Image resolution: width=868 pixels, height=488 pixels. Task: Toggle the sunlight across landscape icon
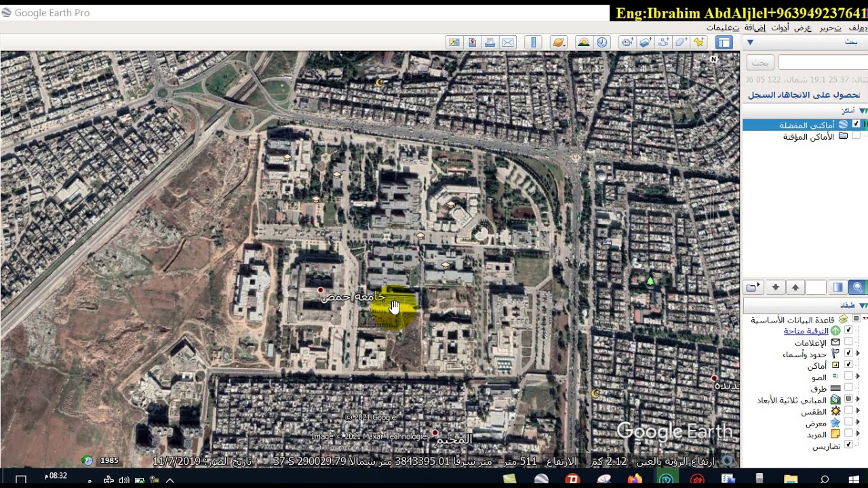tap(583, 42)
